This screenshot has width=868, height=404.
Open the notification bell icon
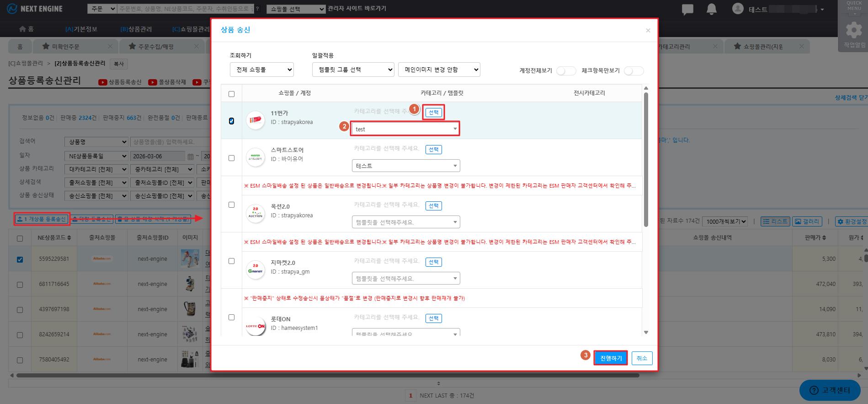[711, 9]
